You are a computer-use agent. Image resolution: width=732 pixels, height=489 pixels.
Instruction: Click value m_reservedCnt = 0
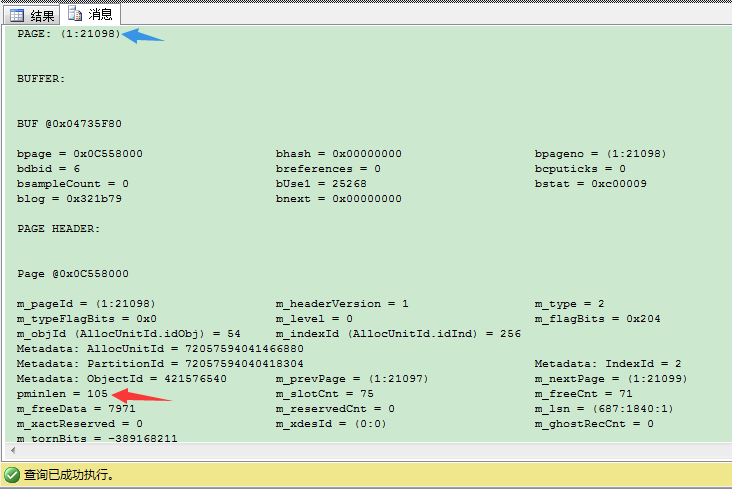(x=335, y=408)
